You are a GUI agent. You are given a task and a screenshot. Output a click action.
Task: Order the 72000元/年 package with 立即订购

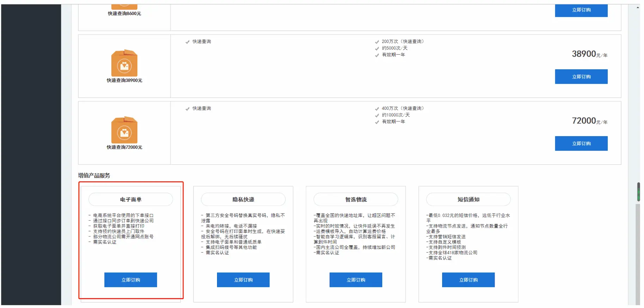tap(581, 144)
